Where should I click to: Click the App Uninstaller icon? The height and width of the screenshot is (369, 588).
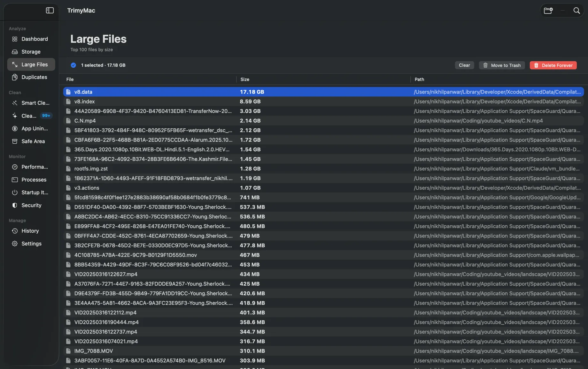pos(15,128)
